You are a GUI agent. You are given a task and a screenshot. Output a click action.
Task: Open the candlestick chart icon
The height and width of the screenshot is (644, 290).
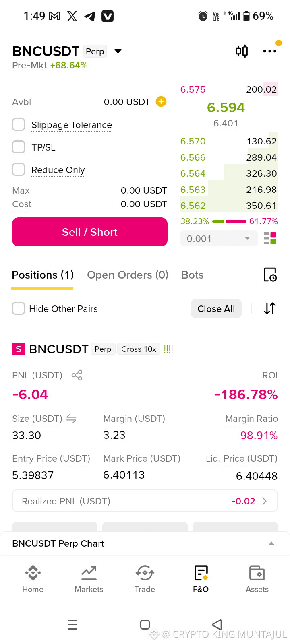tap(242, 51)
